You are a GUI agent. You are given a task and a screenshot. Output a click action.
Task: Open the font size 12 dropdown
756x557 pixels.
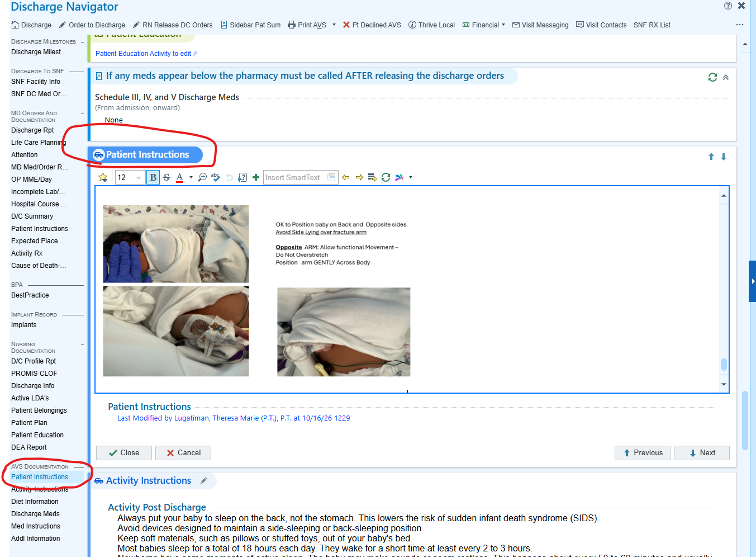point(139,178)
